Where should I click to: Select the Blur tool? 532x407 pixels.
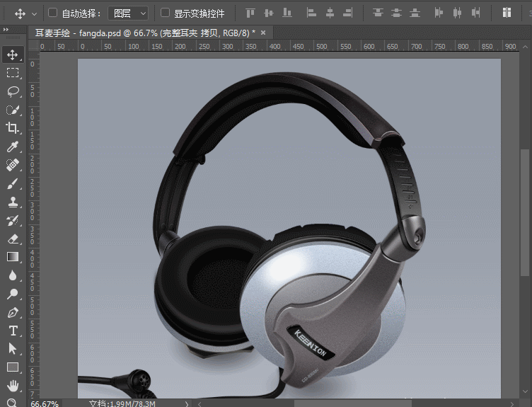pos(13,275)
